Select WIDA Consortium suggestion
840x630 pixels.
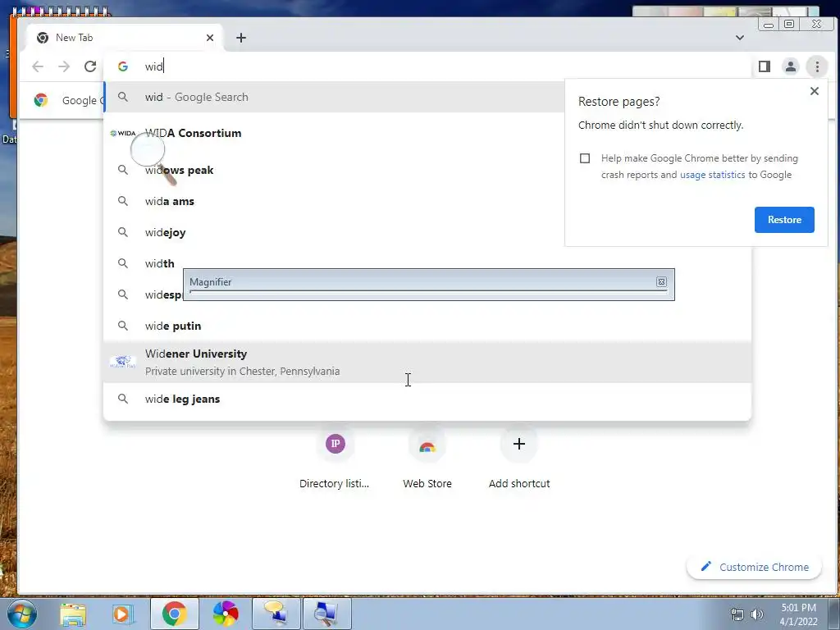click(334, 133)
